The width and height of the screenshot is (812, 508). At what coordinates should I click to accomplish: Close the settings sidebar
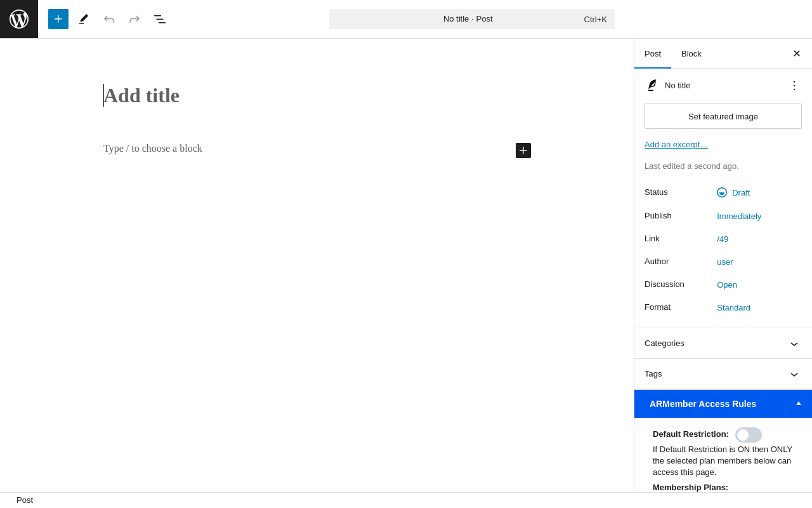tap(797, 53)
